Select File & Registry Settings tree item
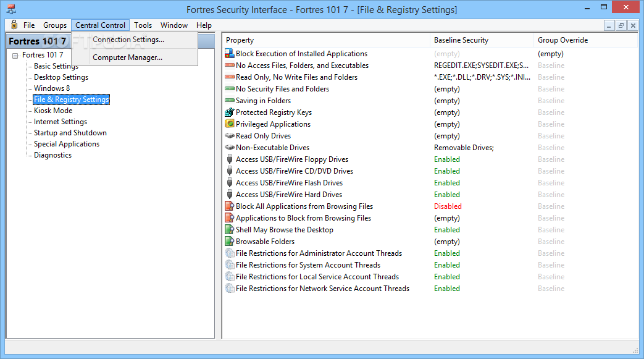This screenshot has height=359, width=644. [71, 99]
